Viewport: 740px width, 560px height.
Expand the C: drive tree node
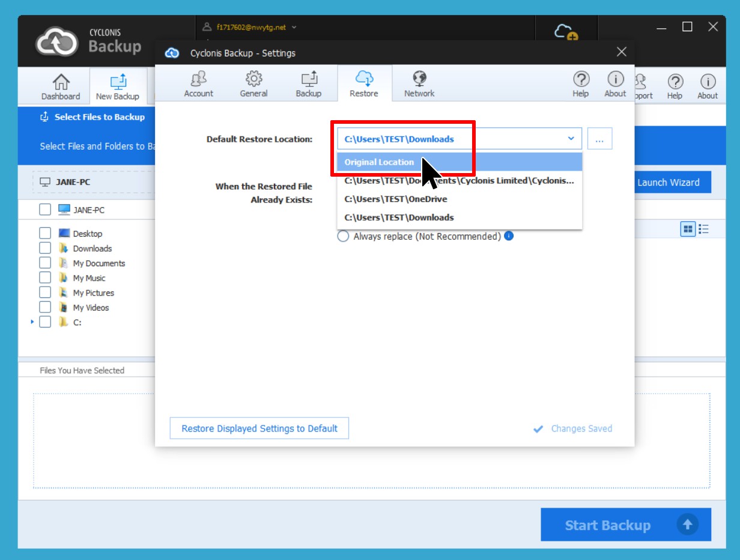(x=32, y=323)
